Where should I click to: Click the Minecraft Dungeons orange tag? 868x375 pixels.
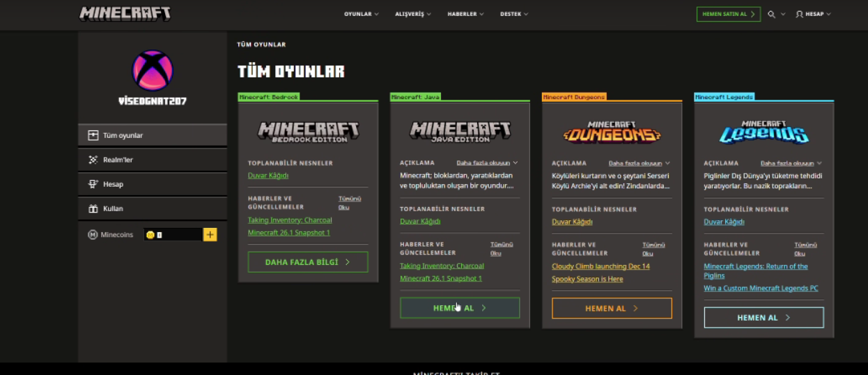click(x=574, y=97)
